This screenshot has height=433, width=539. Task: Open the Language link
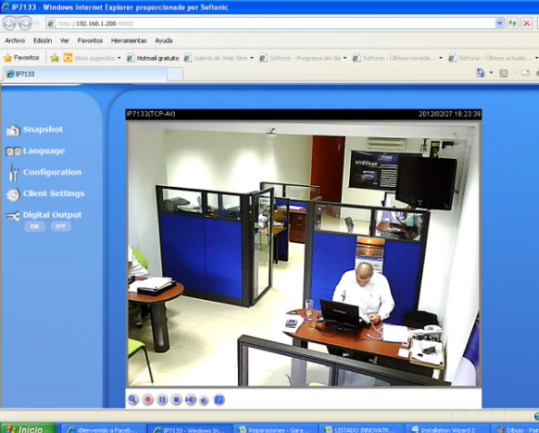44,151
